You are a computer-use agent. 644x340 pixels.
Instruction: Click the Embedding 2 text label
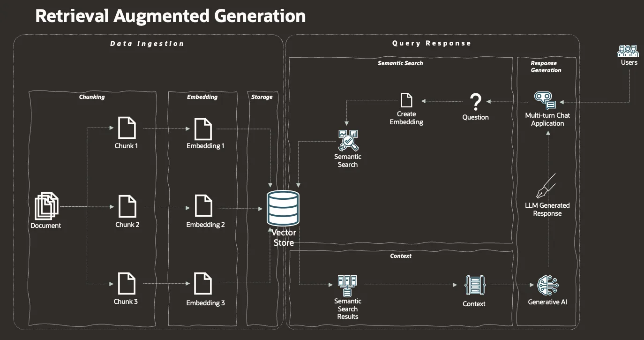click(x=205, y=225)
